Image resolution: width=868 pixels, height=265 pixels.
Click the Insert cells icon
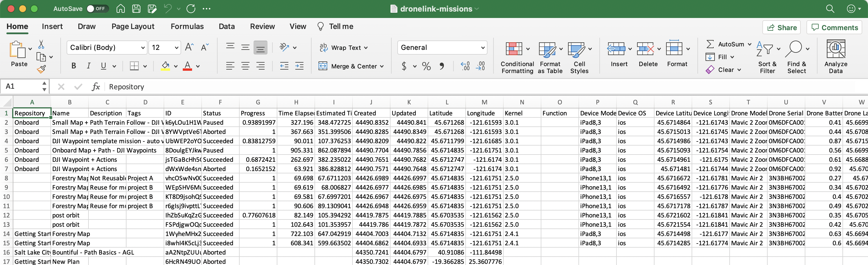click(x=616, y=49)
